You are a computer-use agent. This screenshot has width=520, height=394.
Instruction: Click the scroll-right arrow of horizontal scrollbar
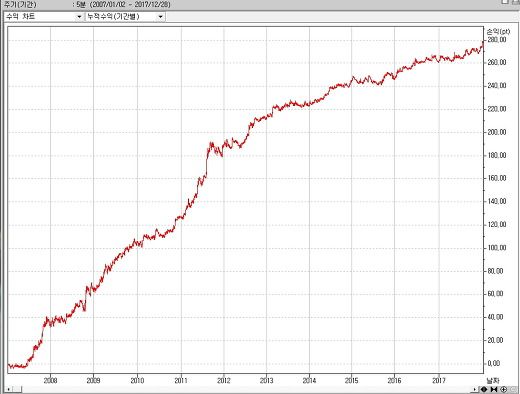pos(475,389)
